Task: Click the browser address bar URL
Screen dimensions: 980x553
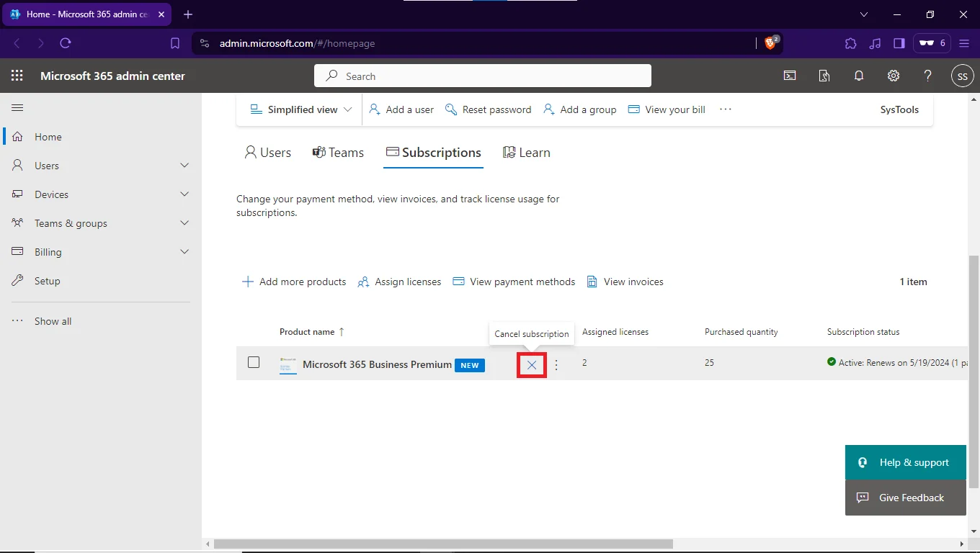Action: coord(297,43)
